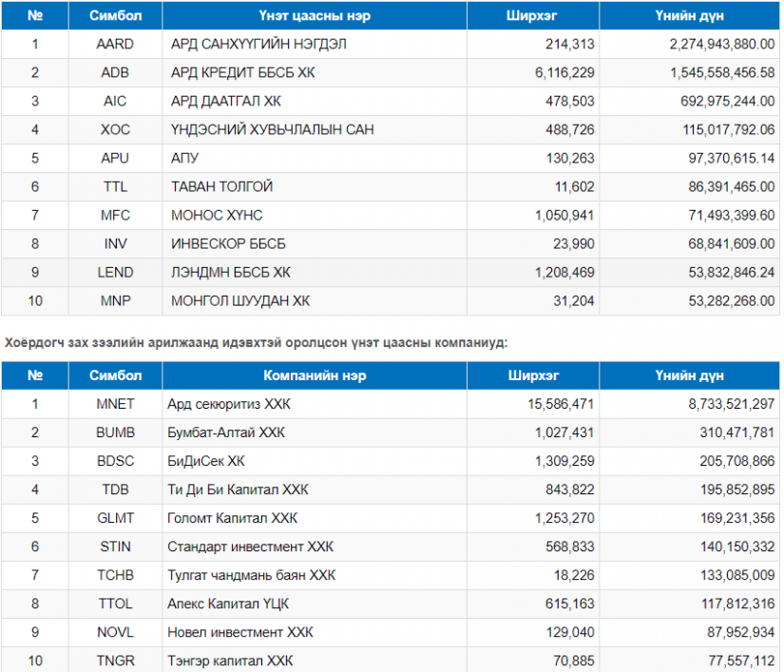Select quantity value 615,163
The width and height of the screenshot is (784, 672).
(570, 603)
